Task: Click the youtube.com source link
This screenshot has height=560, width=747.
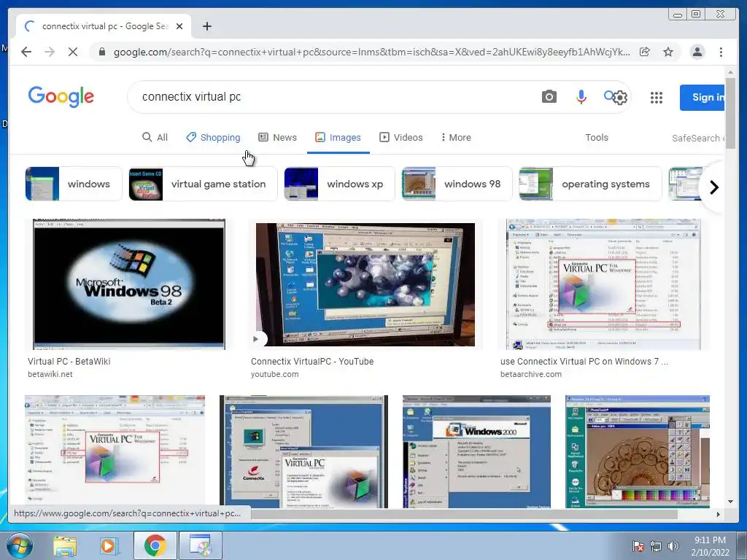Action: (274, 374)
